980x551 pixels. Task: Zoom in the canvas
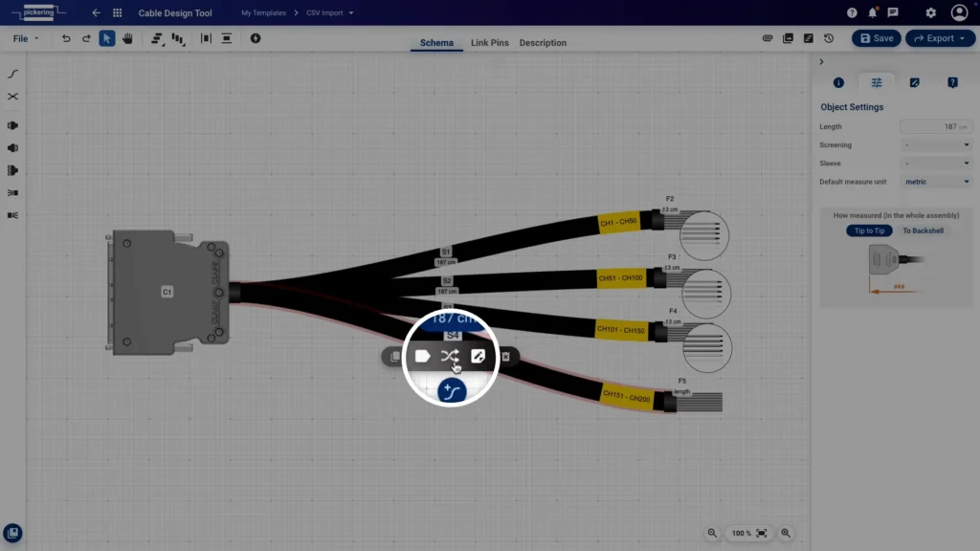[x=786, y=533]
